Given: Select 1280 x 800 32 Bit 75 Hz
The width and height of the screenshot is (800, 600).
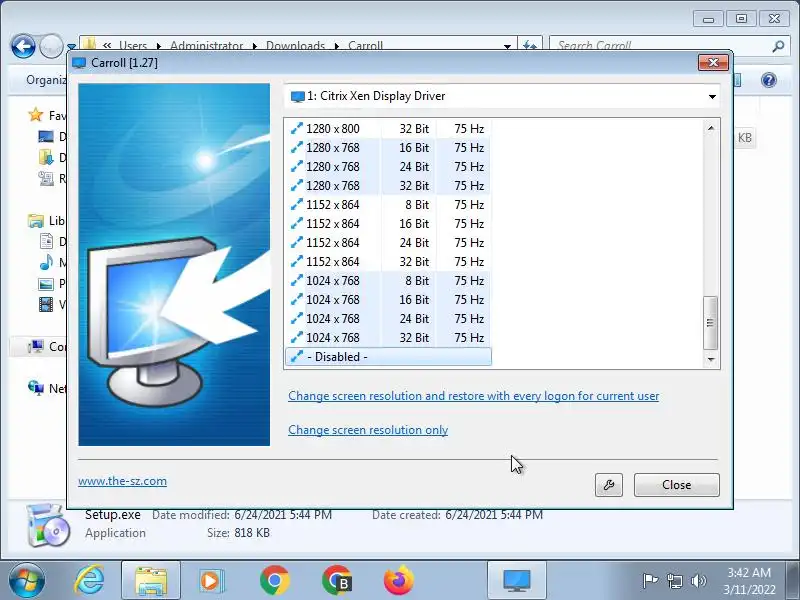Looking at the screenshot, I should 388,129.
